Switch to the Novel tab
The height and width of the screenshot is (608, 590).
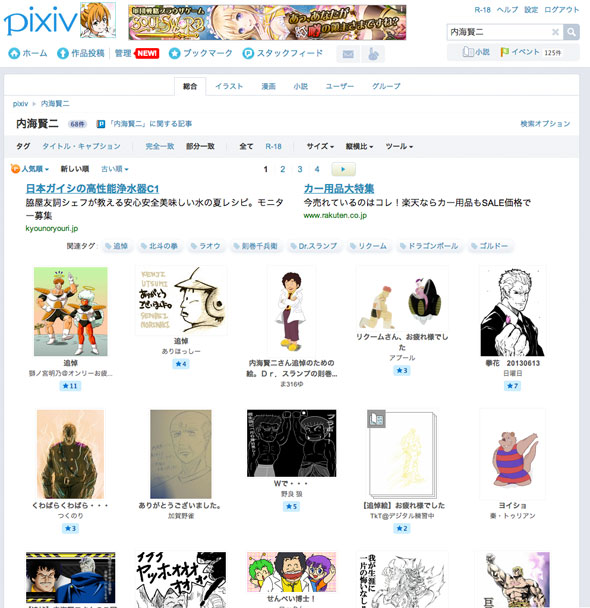click(x=301, y=86)
